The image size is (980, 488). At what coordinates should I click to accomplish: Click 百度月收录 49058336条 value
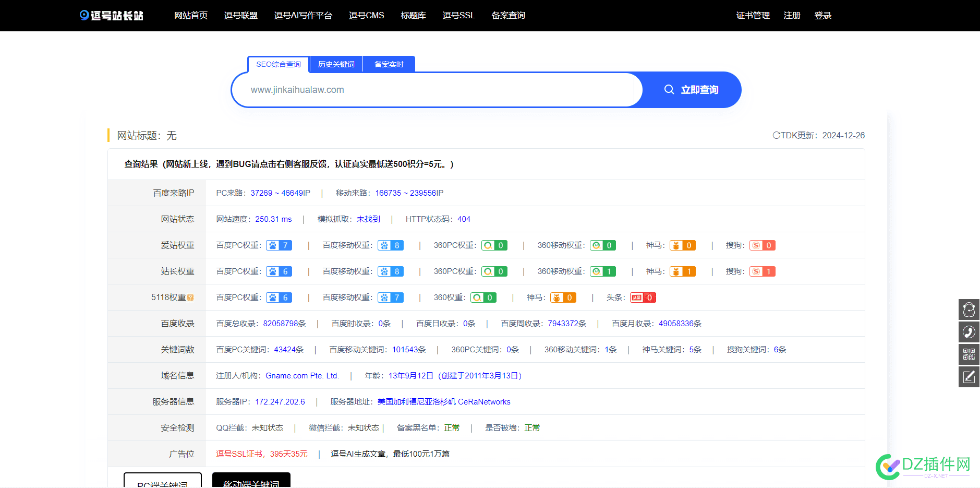coord(680,324)
